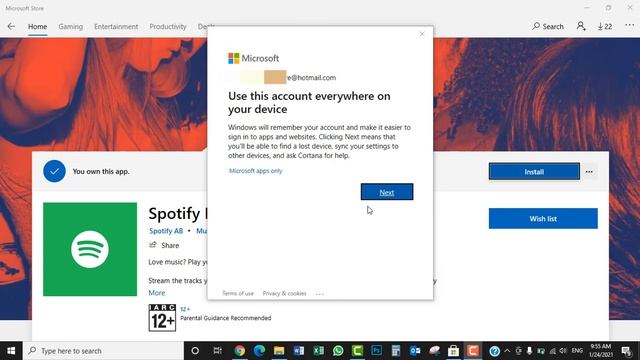Open the downloads queue showing 22

click(605, 27)
